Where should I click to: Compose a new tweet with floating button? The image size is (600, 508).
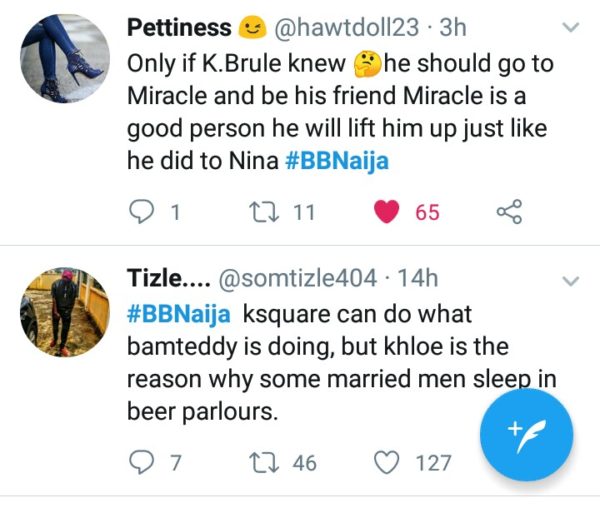point(526,434)
